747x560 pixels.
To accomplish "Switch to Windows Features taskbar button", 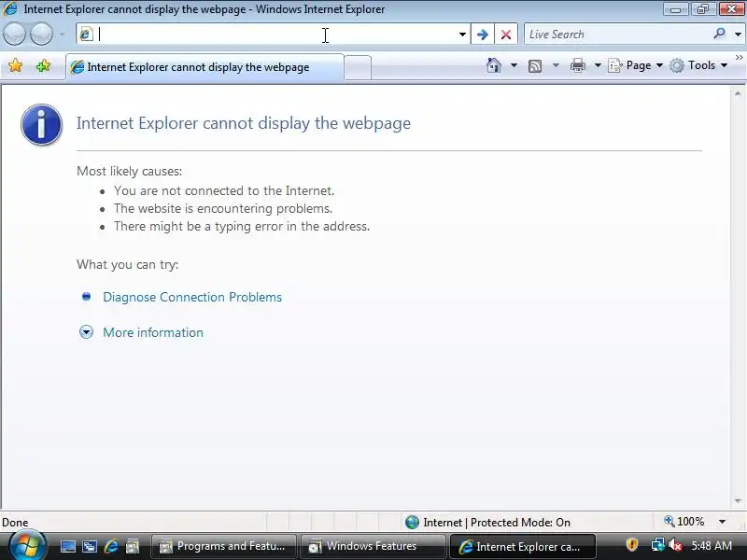I will [373, 546].
